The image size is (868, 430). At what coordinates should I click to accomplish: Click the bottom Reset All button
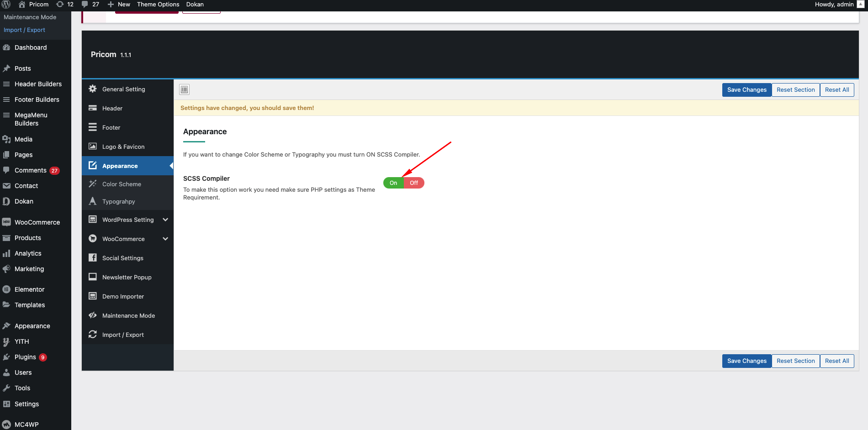[837, 361]
